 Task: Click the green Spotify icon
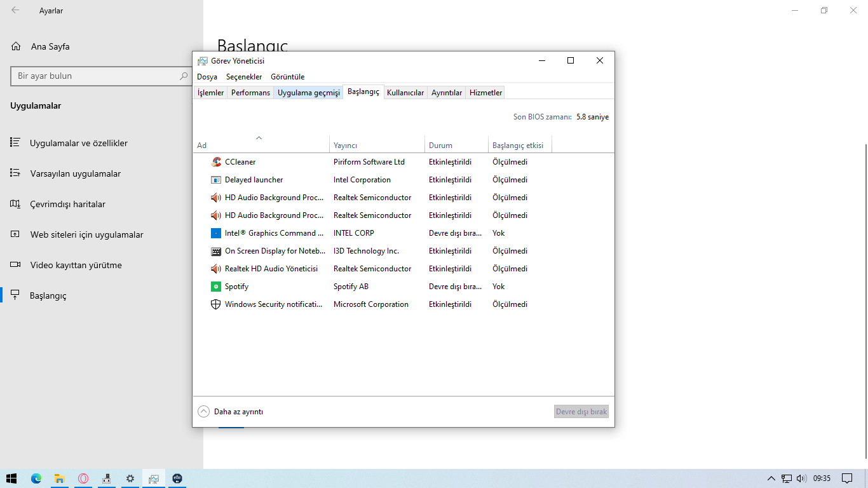click(216, 287)
